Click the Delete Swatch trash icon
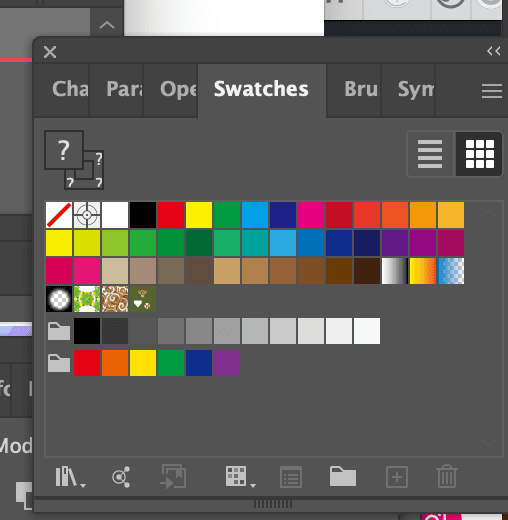 [x=447, y=476]
